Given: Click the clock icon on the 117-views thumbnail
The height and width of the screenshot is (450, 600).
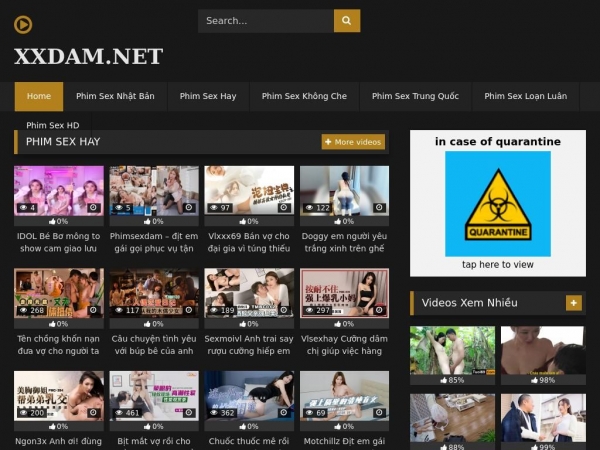Looking at the screenshot, I should pos(189,310).
